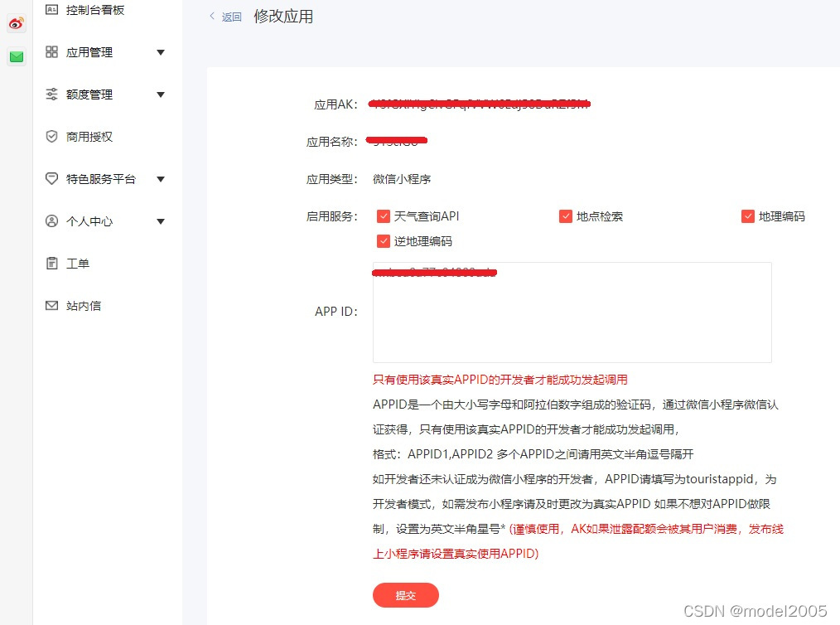Click the 修改应用 page title
This screenshot has width=840, height=625.
(x=283, y=16)
